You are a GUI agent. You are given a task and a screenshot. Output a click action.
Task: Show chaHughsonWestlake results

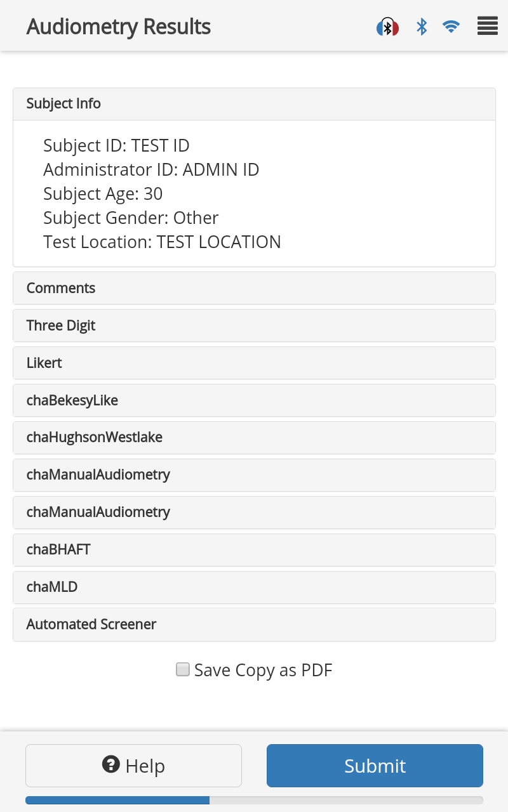click(x=254, y=438)
